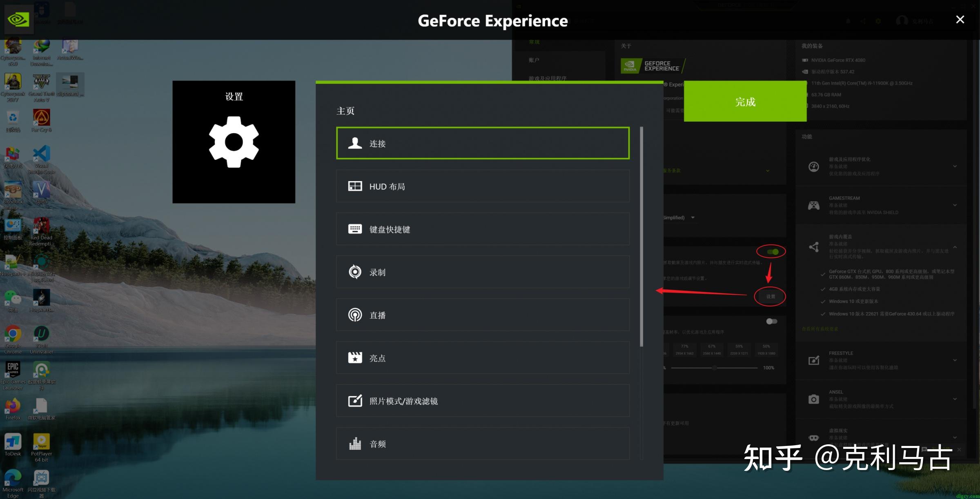Image resolution: width=980 pixels, height=499 pixels.
Task: Open HUD 布局 layout settings
Action: [x=483, y=186]
